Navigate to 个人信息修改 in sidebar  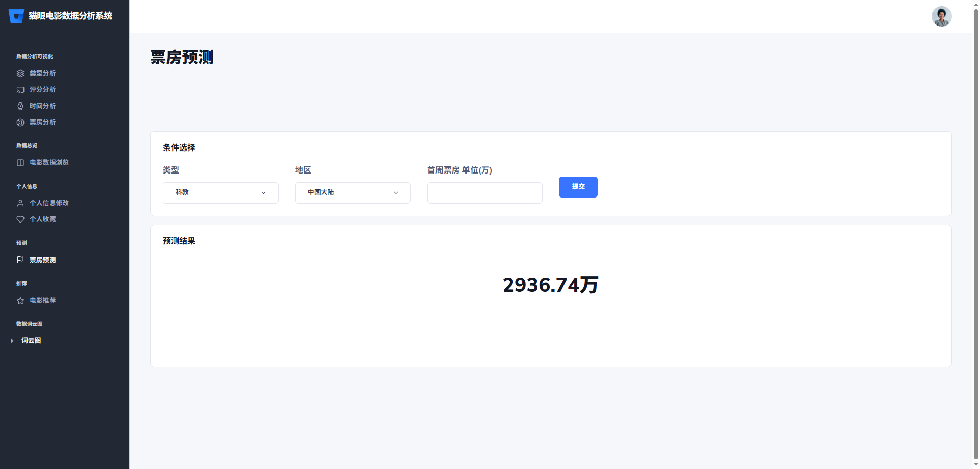click(49, 203)
